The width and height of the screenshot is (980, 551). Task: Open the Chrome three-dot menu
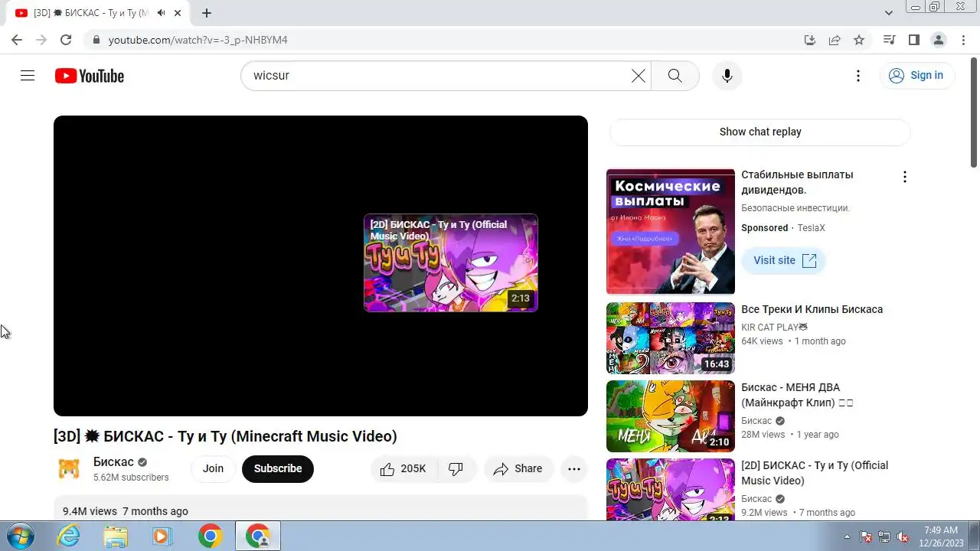pyautogui.click(x=962, y=40)
